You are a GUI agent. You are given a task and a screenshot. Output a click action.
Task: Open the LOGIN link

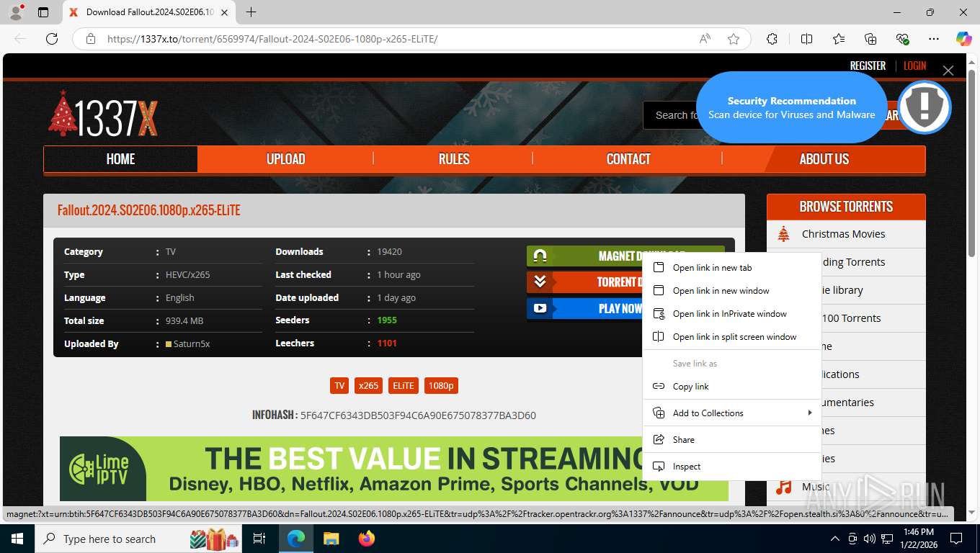click(915, 66)
